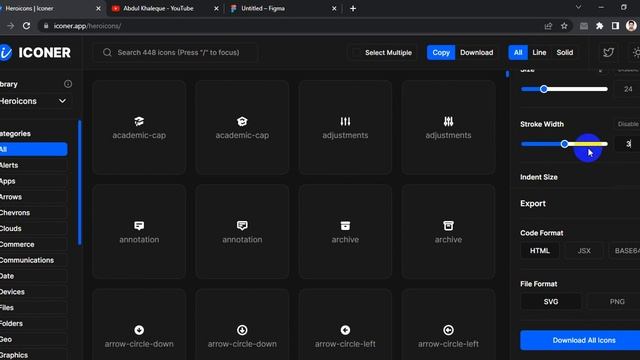Enable the Select Multiple checkbox
This screenshot has width=640, height=360.
click(x=356, y=52)
